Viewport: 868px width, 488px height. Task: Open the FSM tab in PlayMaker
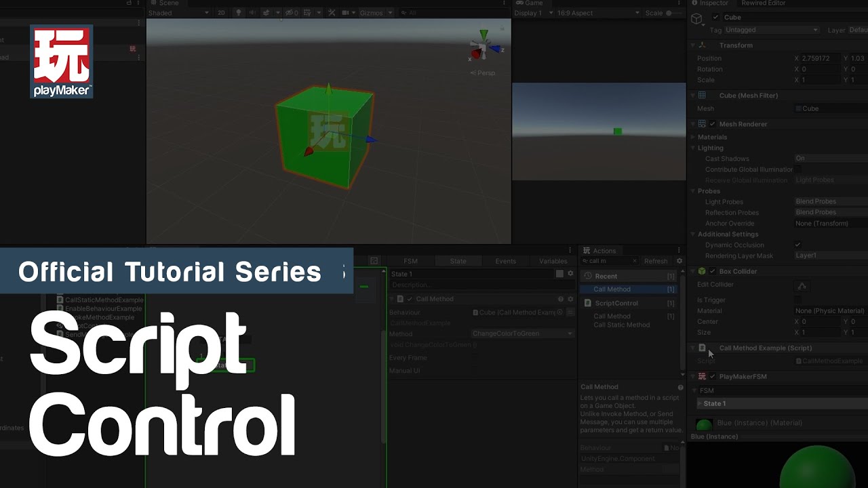(410, 261)
